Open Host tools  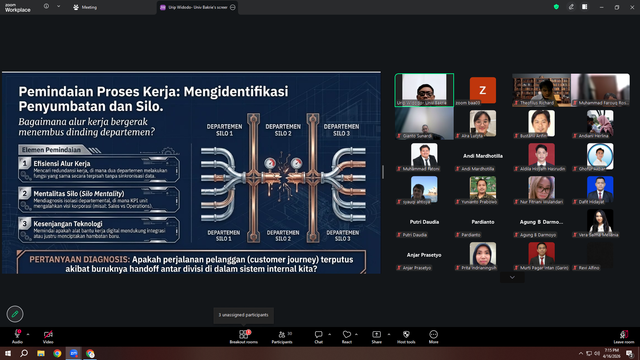coord(406,337)
